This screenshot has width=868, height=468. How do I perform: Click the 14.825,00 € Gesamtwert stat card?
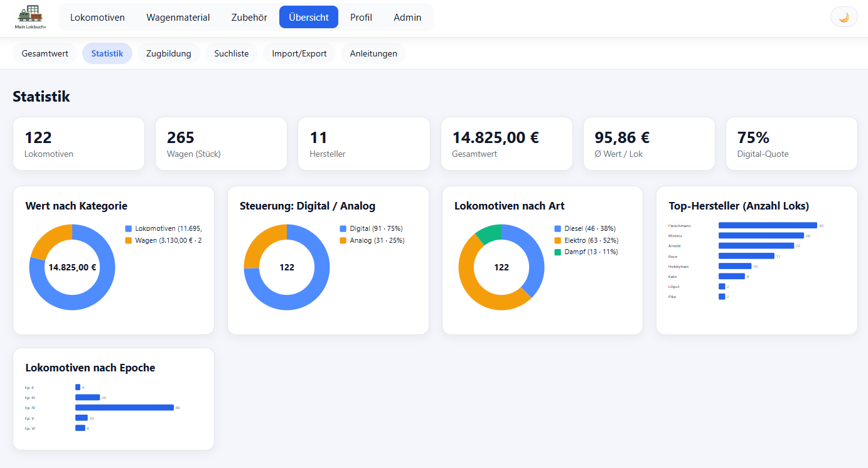point(506,144)
